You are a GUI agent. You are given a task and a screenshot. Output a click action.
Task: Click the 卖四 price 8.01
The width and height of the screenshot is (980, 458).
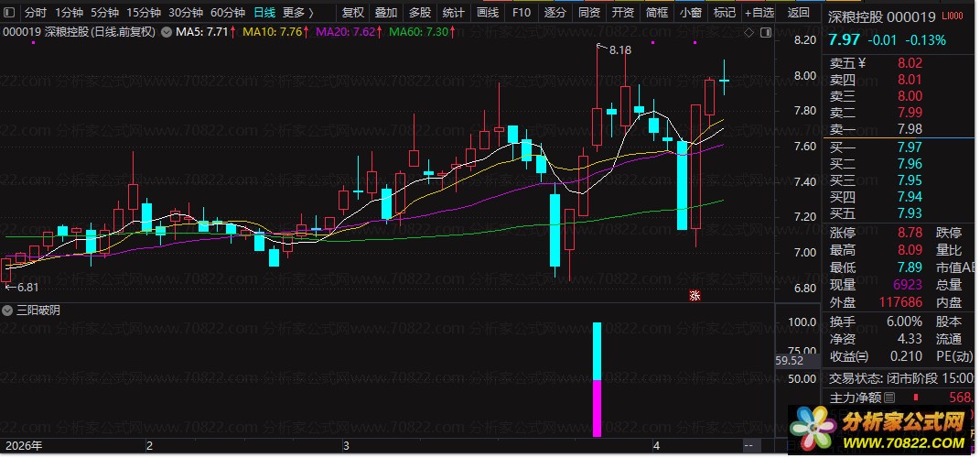click(x=910, y=80)
